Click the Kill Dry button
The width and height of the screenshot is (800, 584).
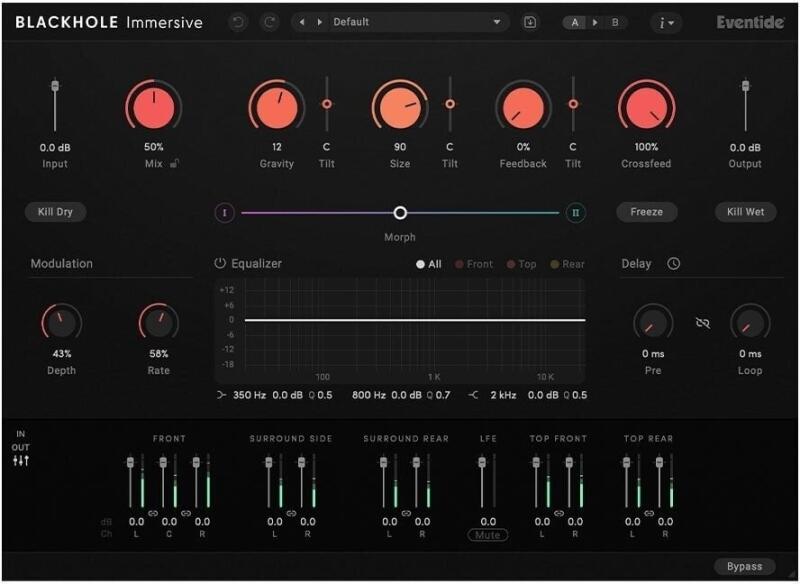55,212
